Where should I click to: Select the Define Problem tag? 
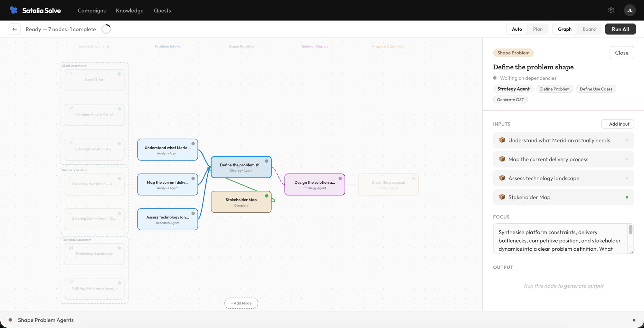tap(554, 89)
